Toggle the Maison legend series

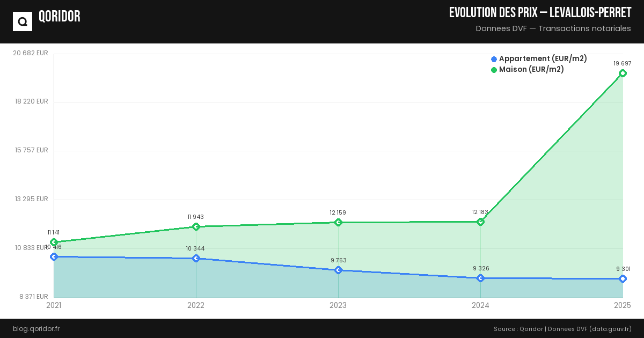pyautogui.click(x=531, y=69)
